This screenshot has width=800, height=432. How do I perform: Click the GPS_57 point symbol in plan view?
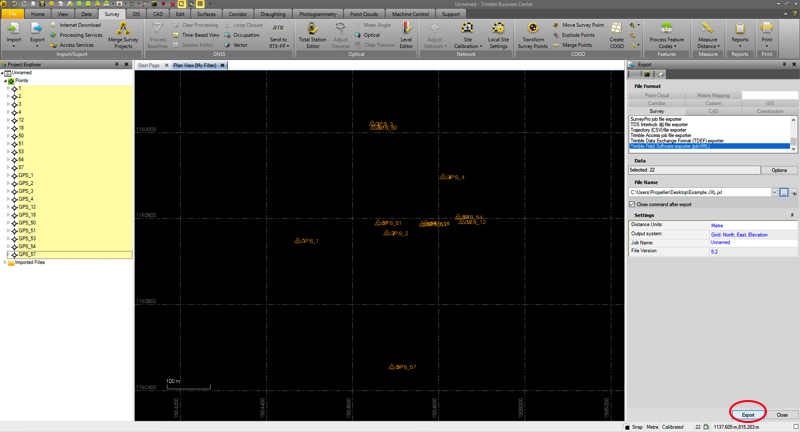[391, 367]
